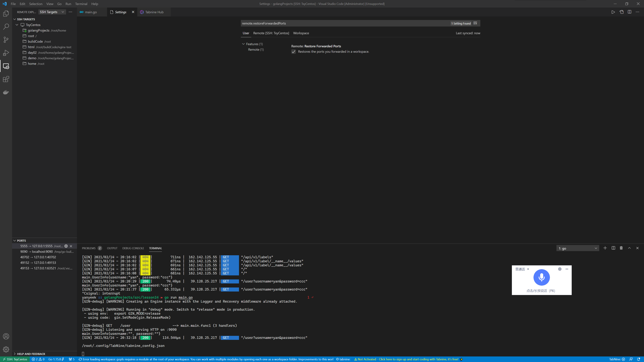Uncheck 'Restores the ports you forwarded in a workspace'
The height and width of the screenshot is (362, 644).
(293, 52)
